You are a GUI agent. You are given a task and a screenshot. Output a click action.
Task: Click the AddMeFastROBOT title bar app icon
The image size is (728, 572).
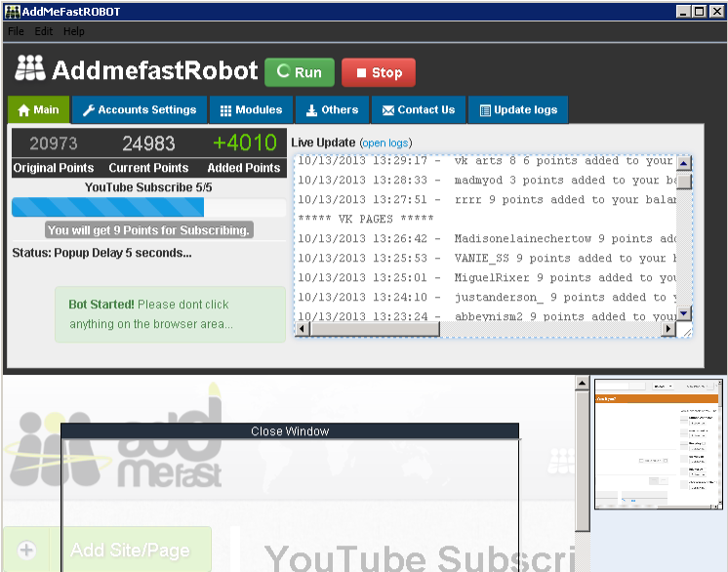pyautogui.click(x=13, y=12)
